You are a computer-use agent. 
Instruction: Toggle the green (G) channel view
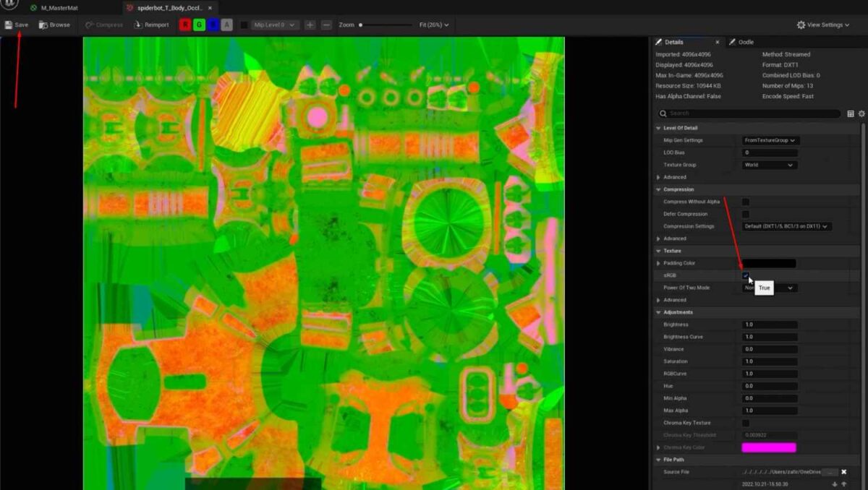pos(199,24)
